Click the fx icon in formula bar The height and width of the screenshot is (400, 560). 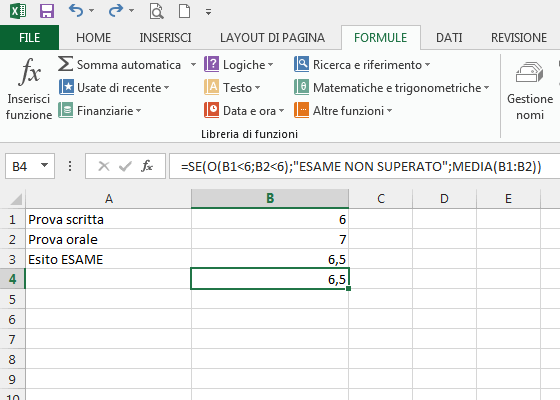[x=147, y=166]
